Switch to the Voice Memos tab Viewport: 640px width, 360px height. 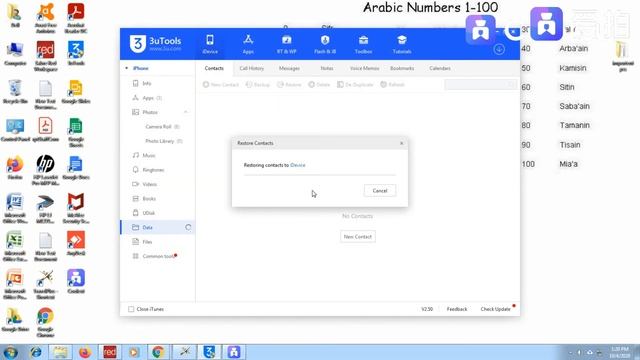pos(364,68)
